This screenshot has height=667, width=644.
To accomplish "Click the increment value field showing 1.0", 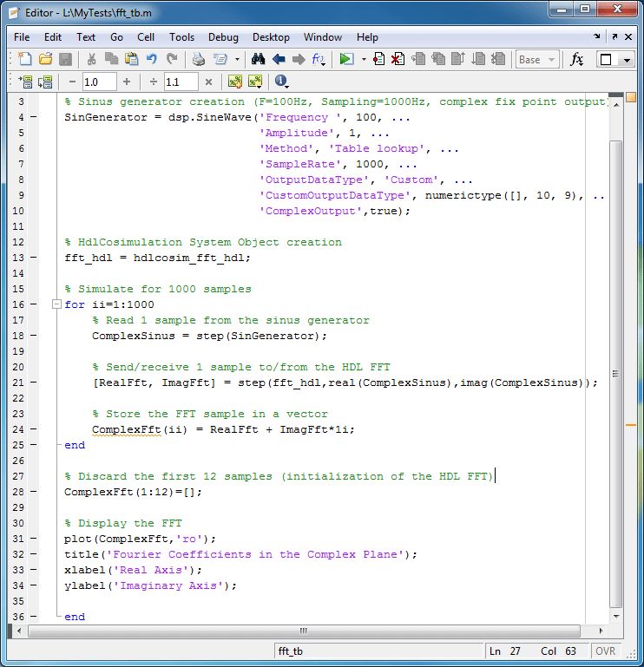I will click(98, 82).
